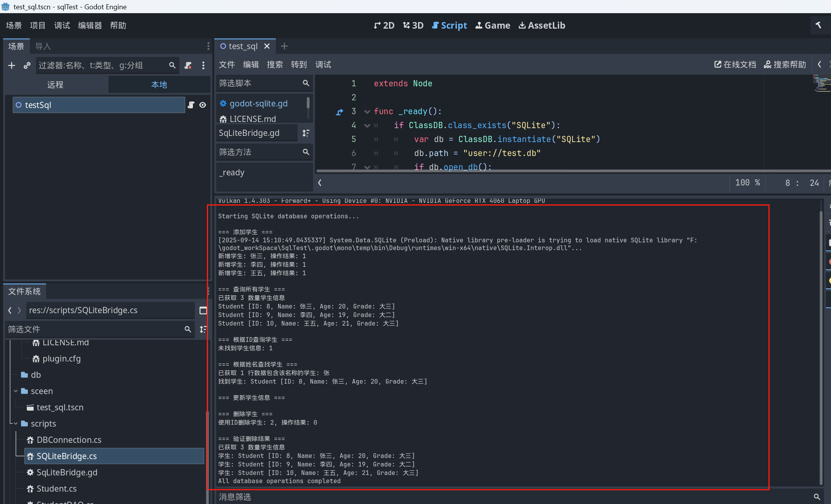Add a new scene tab with plus

[x=284, y=46]
